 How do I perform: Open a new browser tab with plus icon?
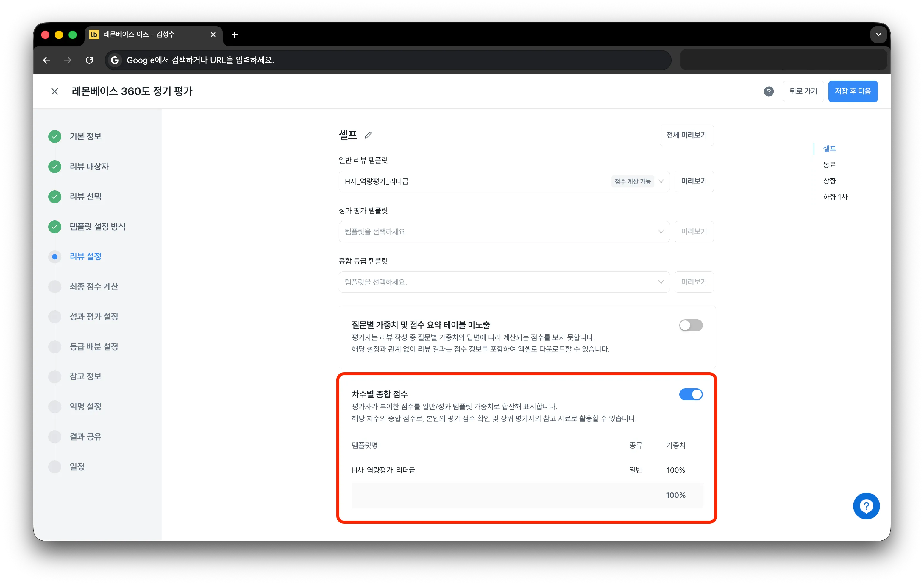point(235,35)
